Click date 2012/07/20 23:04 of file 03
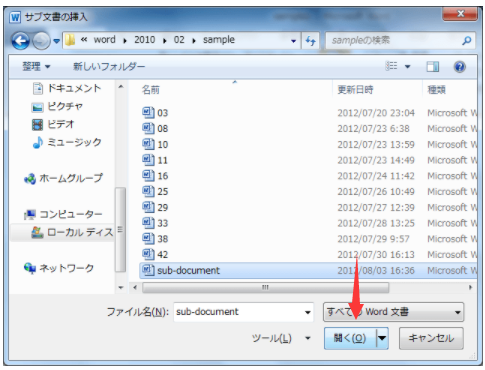485x370 pixels. coord(376,113)
